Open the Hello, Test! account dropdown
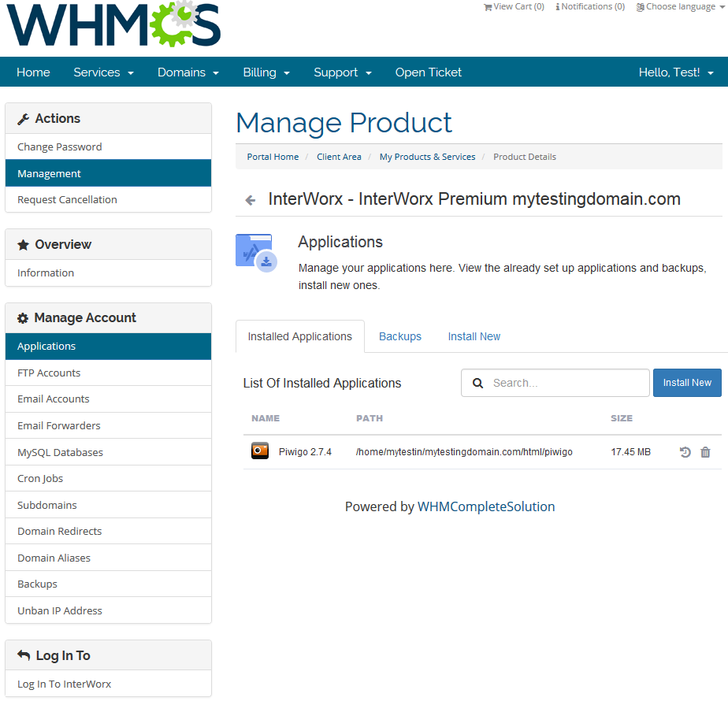Viewport: 728px width, 701px height. (x=676, y=72)
